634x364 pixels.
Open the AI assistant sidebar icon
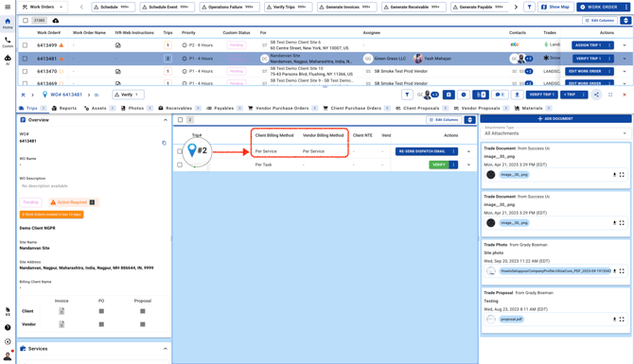[x=8, y=60]
